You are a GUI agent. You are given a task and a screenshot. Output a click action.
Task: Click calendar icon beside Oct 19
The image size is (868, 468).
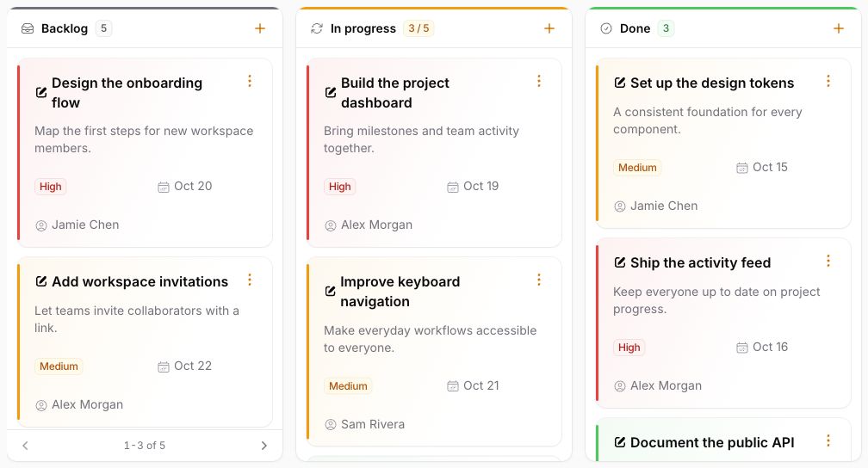coord(453,187)
